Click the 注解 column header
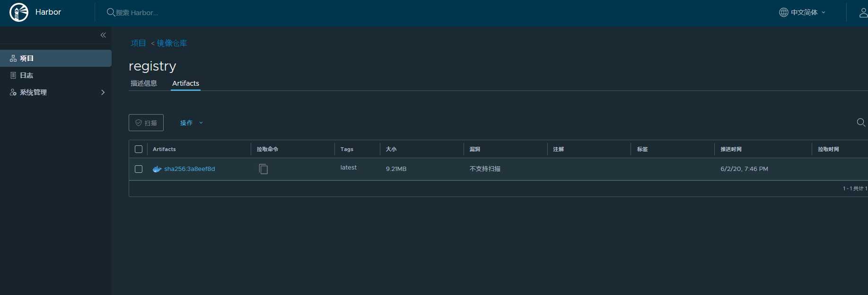 tap(558, 149)
